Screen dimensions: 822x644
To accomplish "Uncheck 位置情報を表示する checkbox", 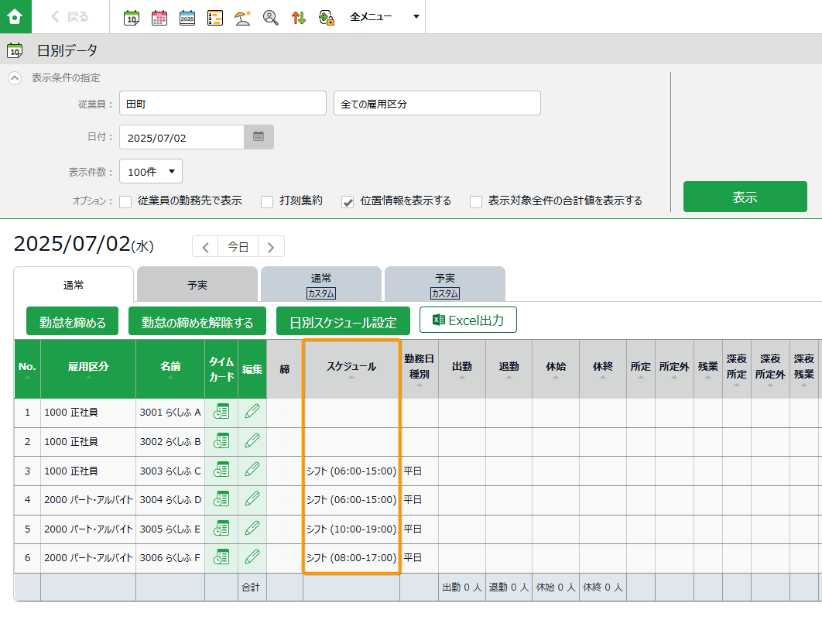I will (348, 202).
